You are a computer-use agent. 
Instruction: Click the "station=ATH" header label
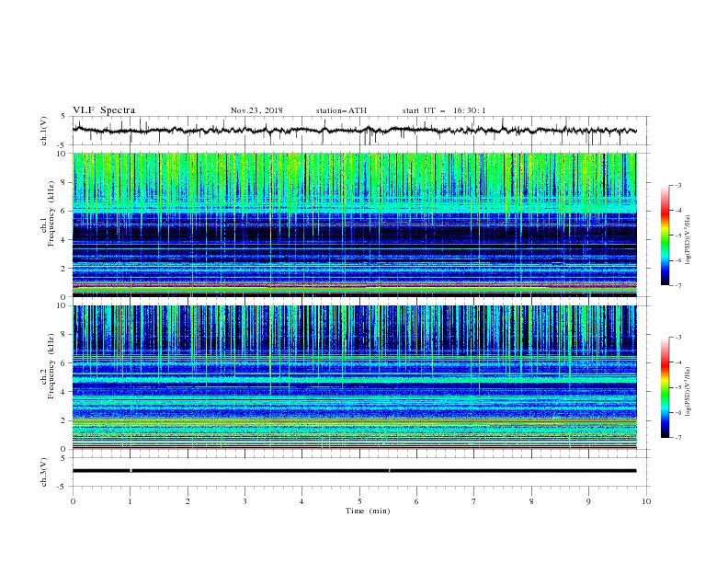pos(341,110)
